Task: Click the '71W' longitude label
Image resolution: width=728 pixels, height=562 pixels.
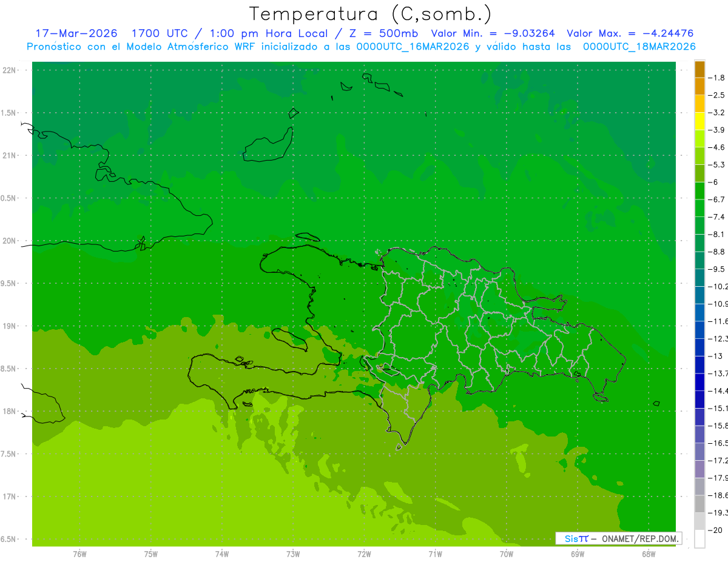Action: pos(435,554)
